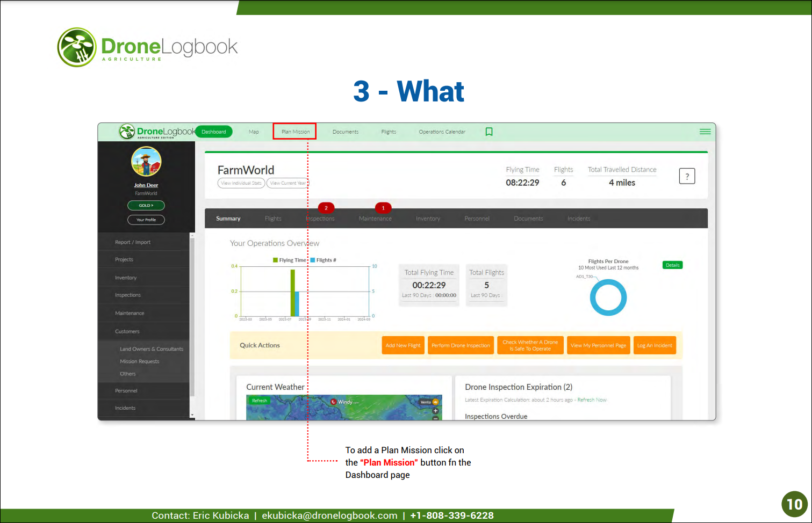Viewport: 812px width, 523px height.
Task: Open the Maintenance tab
Action: (375, 219)
